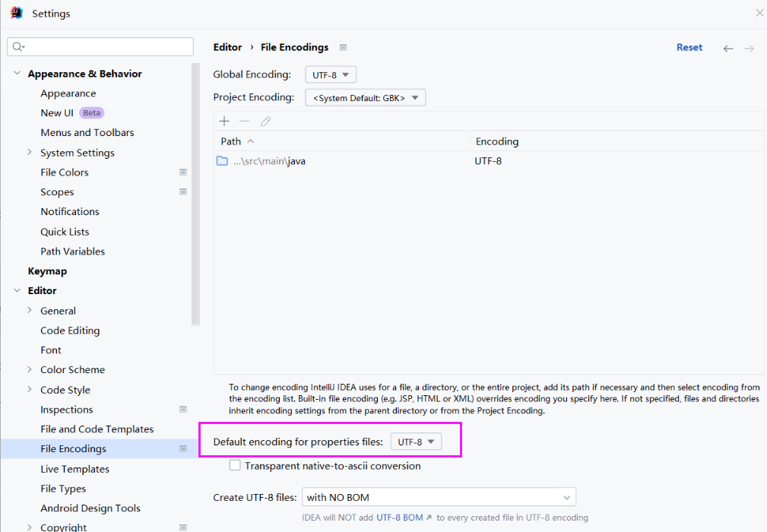Expand the Color Scheme node
Viewport: 767px width, 532px height.
(x=30, y=369)
